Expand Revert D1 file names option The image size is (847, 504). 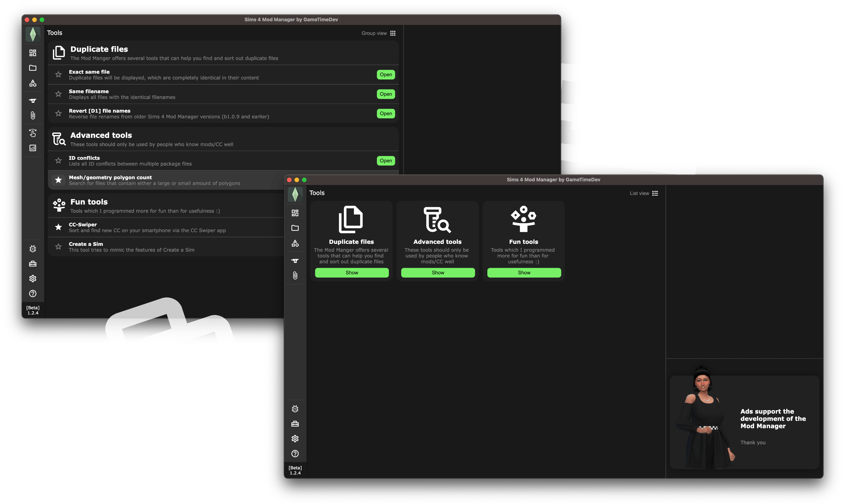384,113
